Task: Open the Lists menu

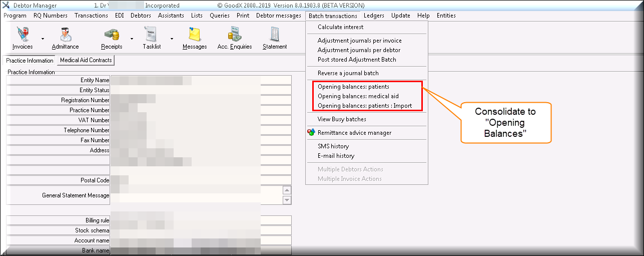Action: coord(197,16)
